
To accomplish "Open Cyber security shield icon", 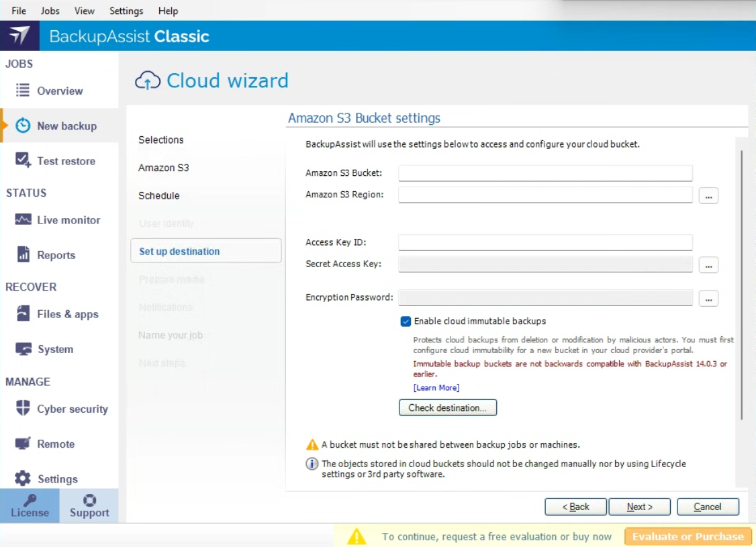I will [23, 408].
